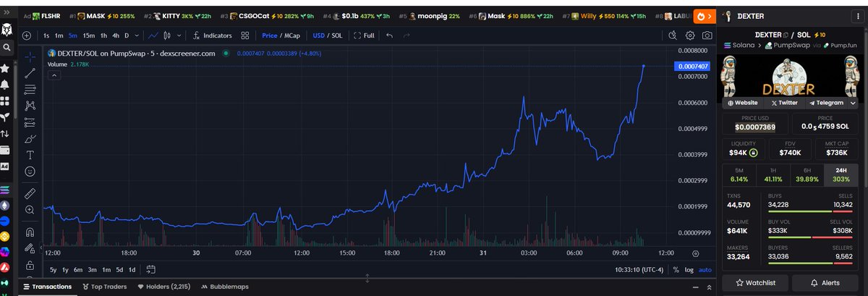
Task: Open the search magnifier in sidebar
Action: (x=6, y=47)
